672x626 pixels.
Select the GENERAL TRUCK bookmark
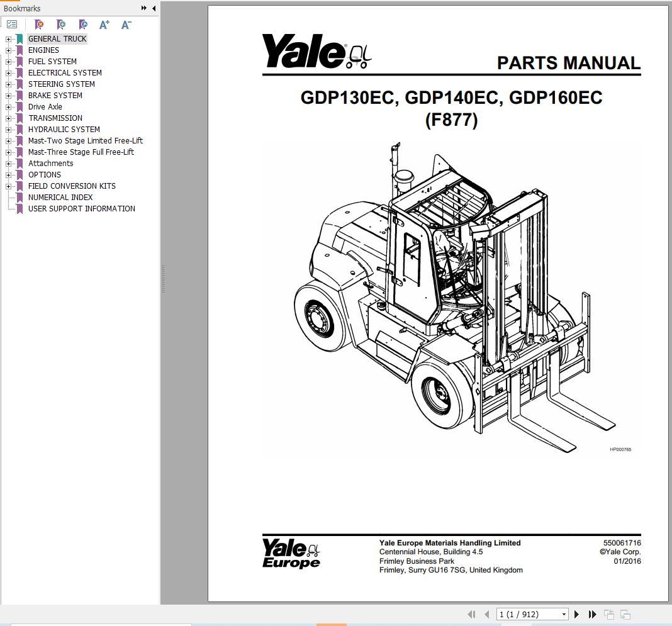point(57,38)
